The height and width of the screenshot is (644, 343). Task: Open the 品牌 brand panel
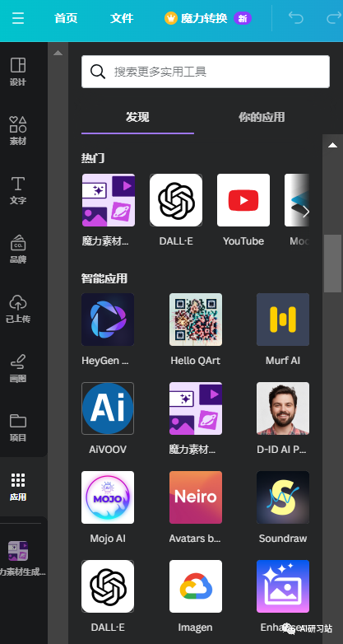coord(17,249)
